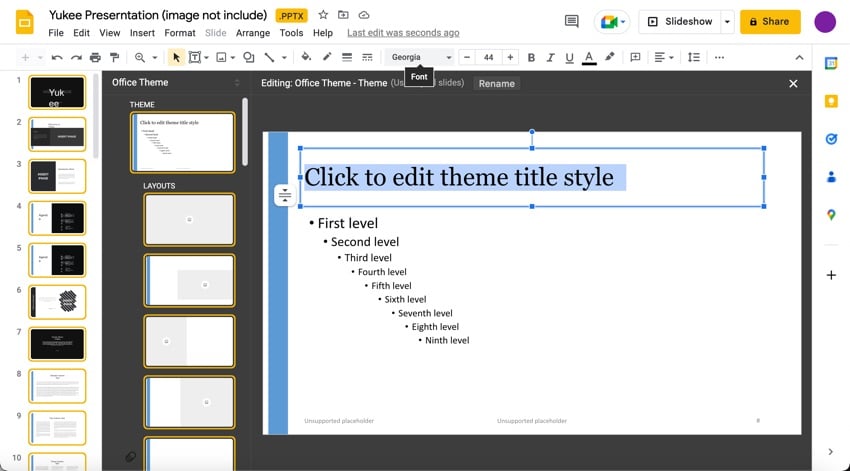Select slide 7 thumbnail in filmstrip
The image size is (850, 471).
pos(57,344)
